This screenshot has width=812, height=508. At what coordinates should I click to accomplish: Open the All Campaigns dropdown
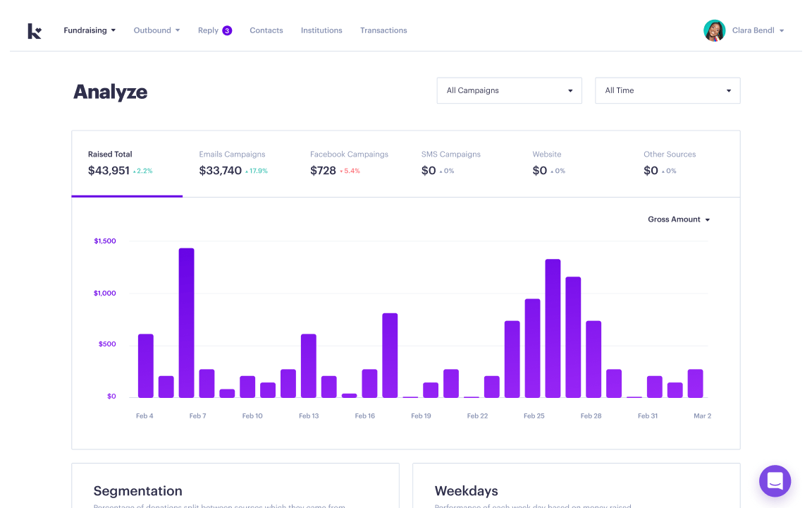pyautogui.click(x=509, y=90)
